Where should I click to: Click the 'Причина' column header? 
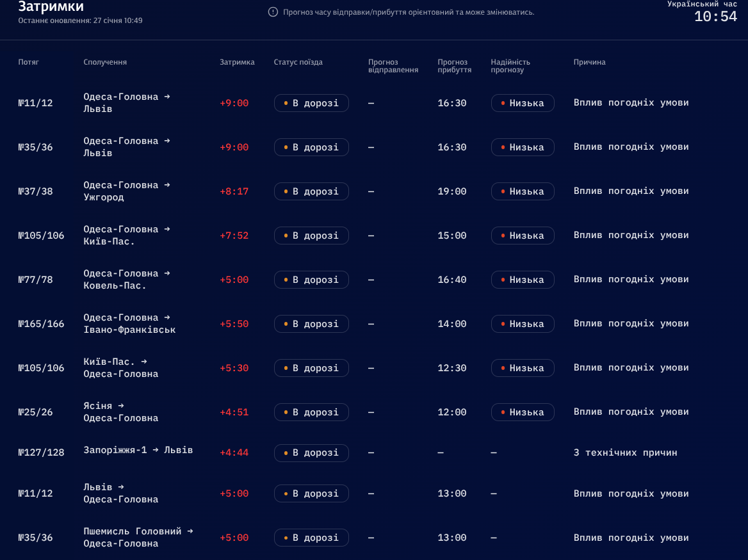point(589,62)
